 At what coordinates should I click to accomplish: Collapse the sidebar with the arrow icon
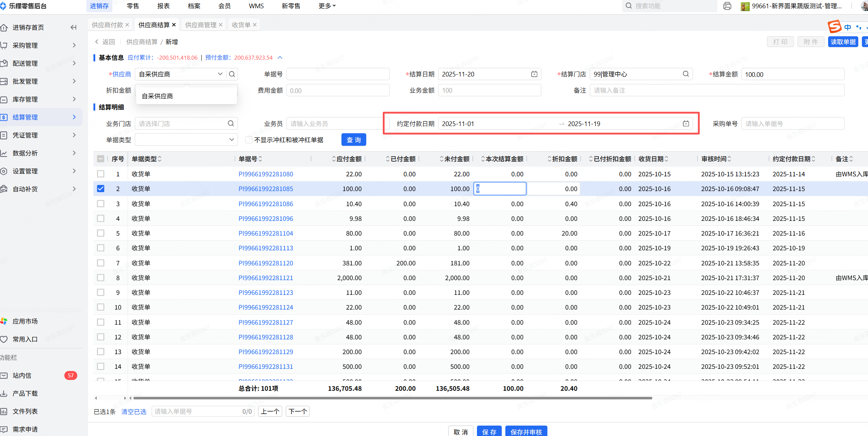tap(73, 27)
